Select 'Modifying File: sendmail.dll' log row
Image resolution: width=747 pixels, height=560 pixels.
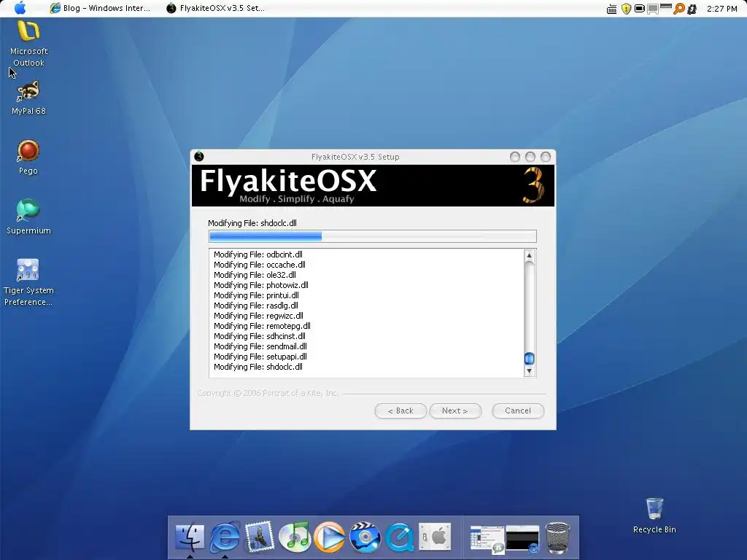[x=260, y=346]
